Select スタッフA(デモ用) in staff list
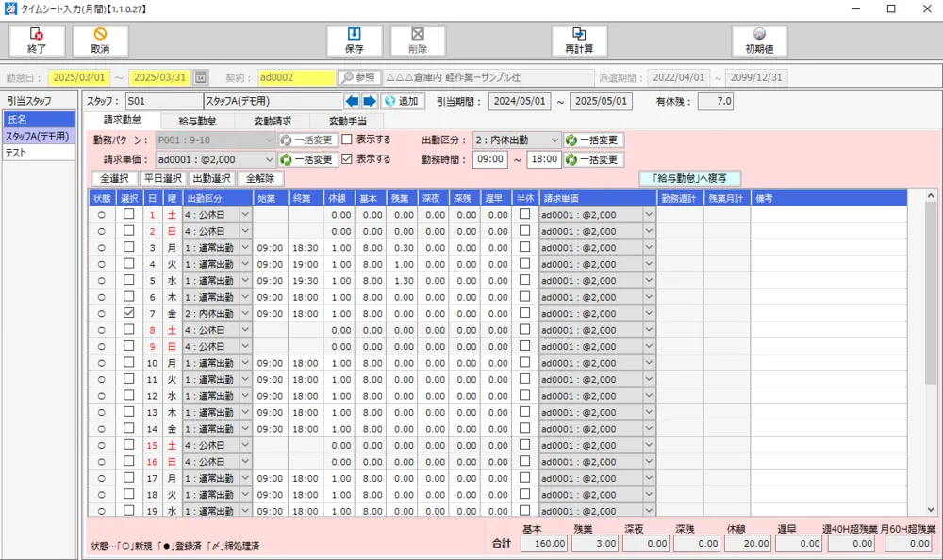 (39, 137)
